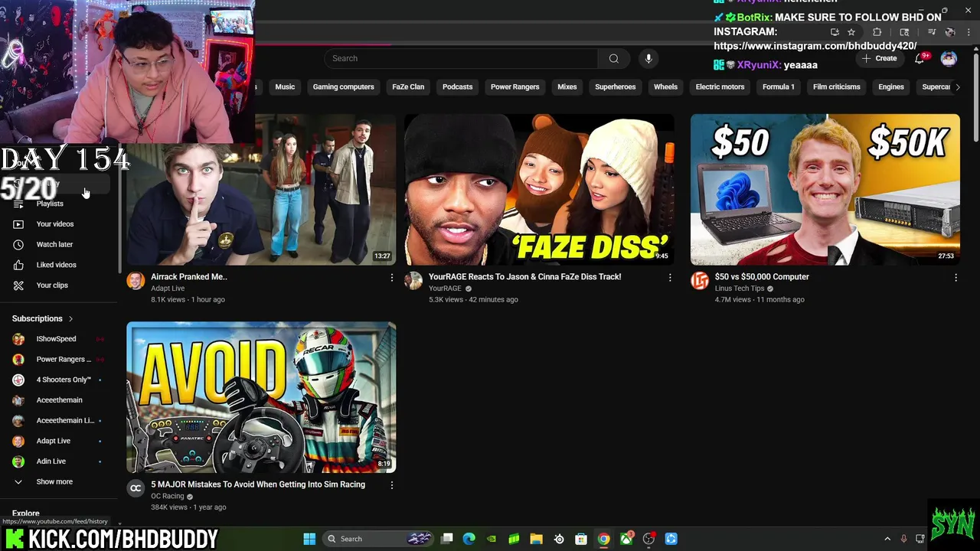The width and height of the screenshot is (980, 551).
Task: Open the YouTube account avatar menu
Action: [949, 59]
